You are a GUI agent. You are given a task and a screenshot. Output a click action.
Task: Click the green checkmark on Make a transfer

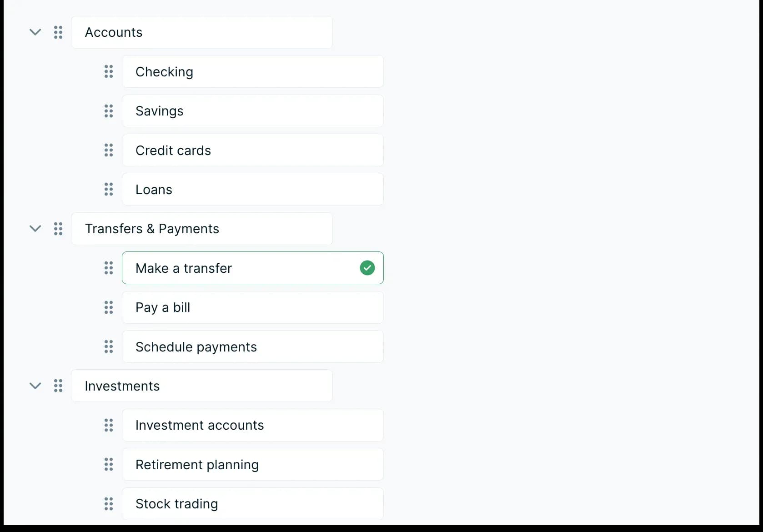click(367, 268)
